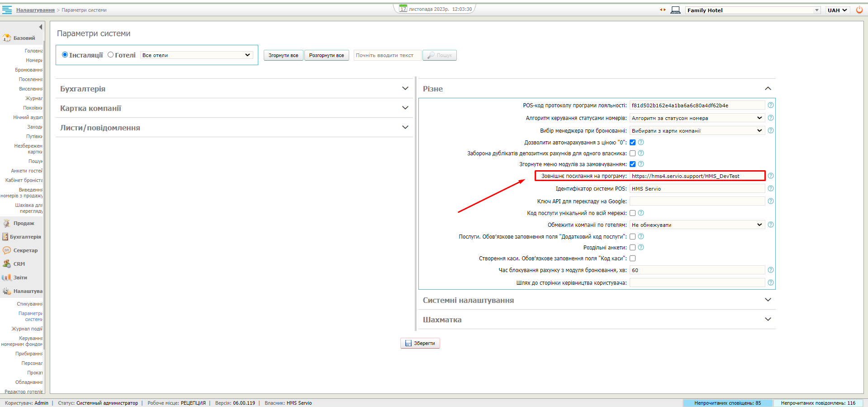The width and height of the screenshot is (868, 407).
Task: Open the CRM sidebar menu
Action: tap(19, 264)
